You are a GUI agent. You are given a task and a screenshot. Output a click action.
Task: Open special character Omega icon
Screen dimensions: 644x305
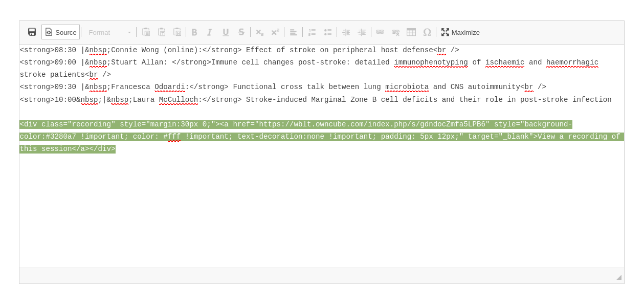coord(427,32)
